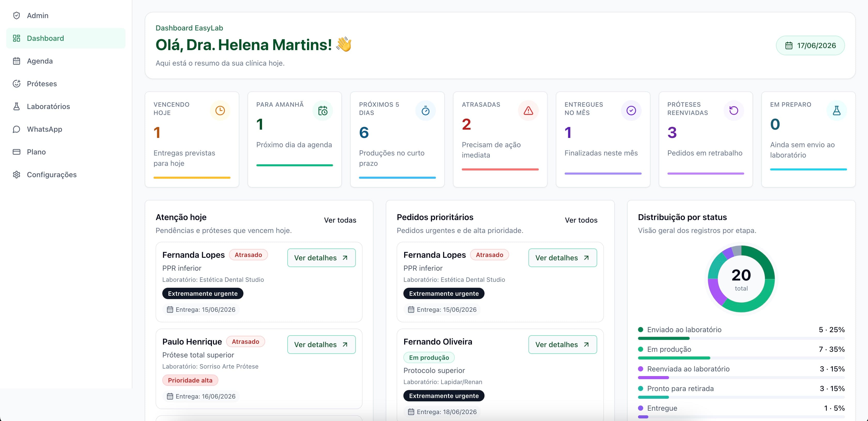
Task: Click Ver todos in Pedidos prioritários
Action: pos(581,220)
